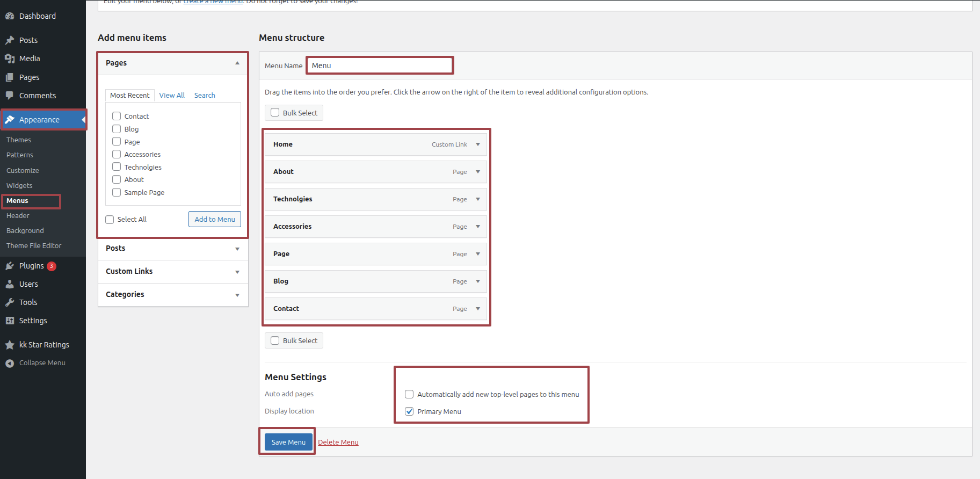Click the Add to Menu button

(x=215, y=219)
